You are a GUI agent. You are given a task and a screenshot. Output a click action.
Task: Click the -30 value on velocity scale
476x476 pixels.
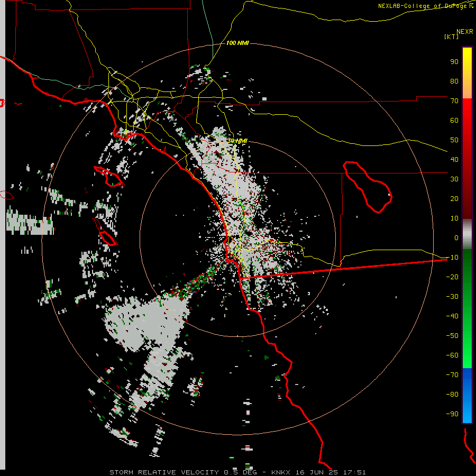452,297
